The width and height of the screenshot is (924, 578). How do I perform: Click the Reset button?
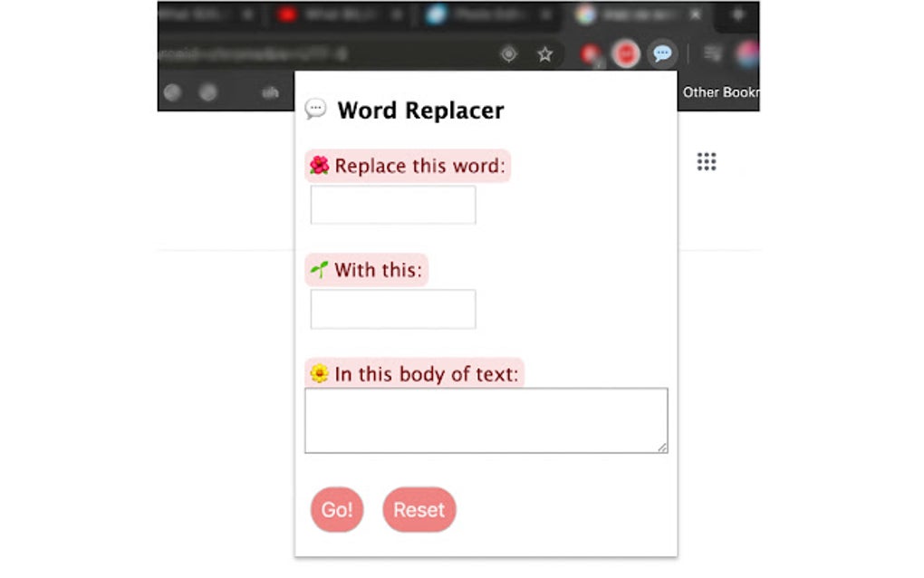tap(419, 509)
